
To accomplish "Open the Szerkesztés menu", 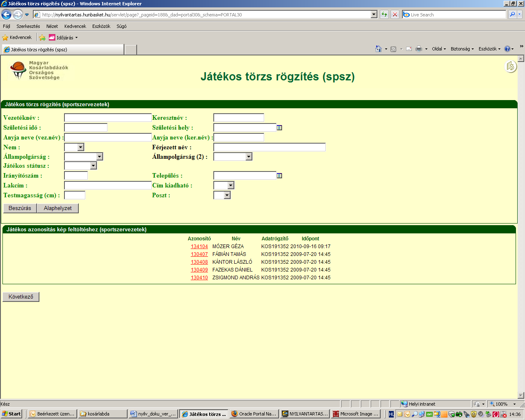I will coord(28,26).
